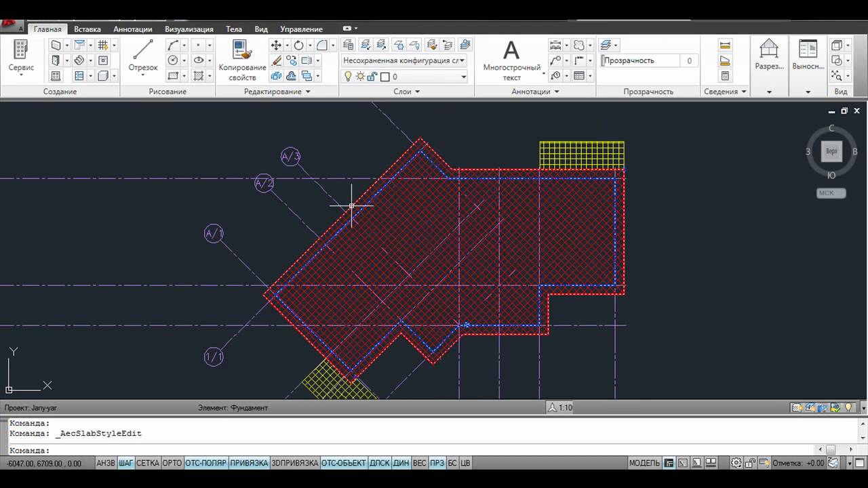The image size is (868, 488).
Task: Select the Fillet tool icon
Action: click(x=322, y=45)
